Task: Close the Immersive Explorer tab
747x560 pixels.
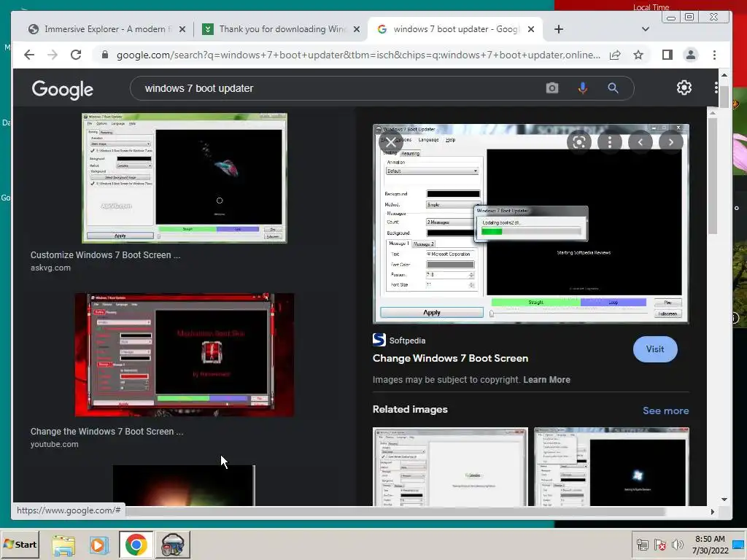Action: pyautogui.click(x=182, y=29)
